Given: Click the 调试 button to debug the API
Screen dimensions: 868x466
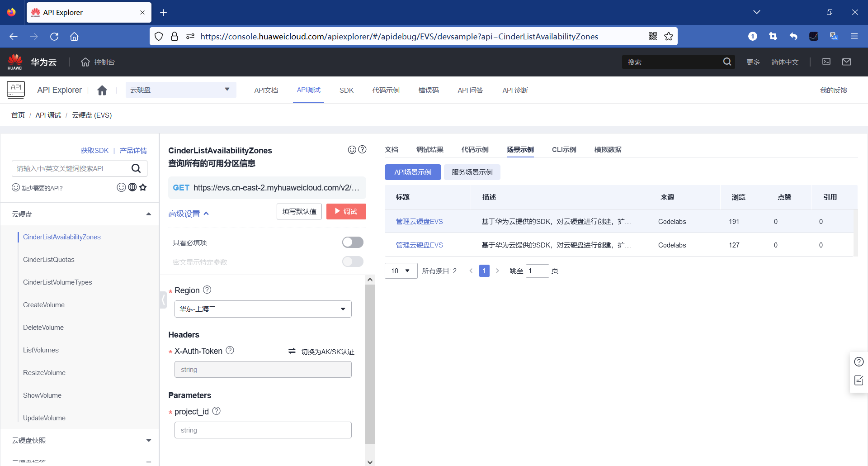Looking at the screenshot, I should pyautogui.click(x=346, y=211).
